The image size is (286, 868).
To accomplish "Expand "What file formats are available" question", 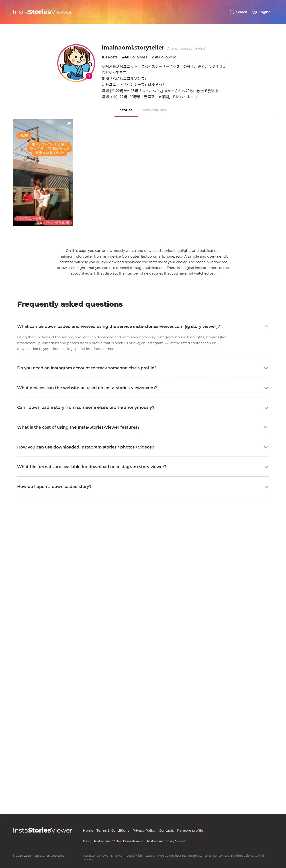I will pos(92,467).
